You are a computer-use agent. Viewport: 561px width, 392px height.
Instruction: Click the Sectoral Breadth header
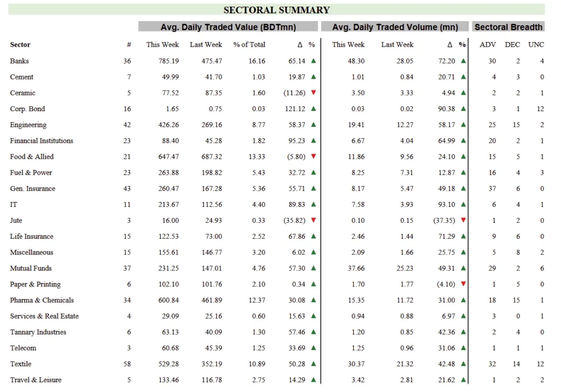[508, 27]
